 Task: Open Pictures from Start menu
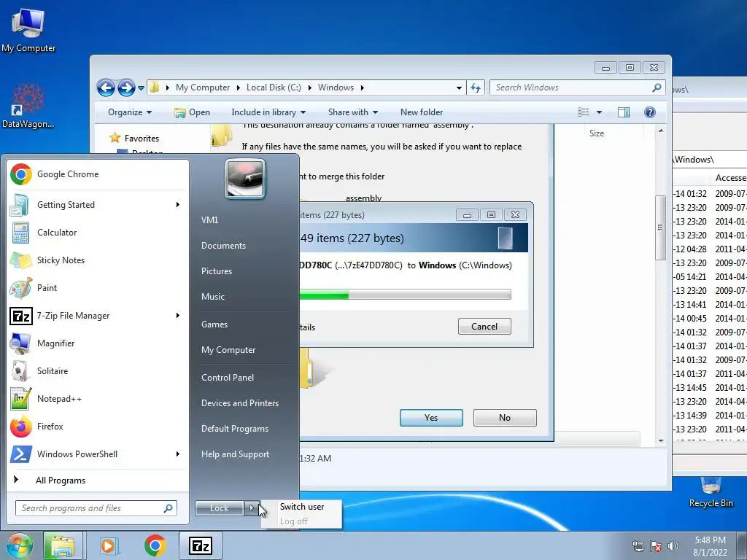tap(217, 271)
